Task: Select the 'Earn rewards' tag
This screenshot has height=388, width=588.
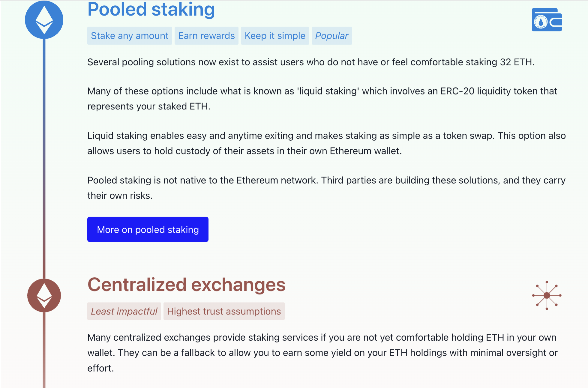Action: (x=206, y=36)
